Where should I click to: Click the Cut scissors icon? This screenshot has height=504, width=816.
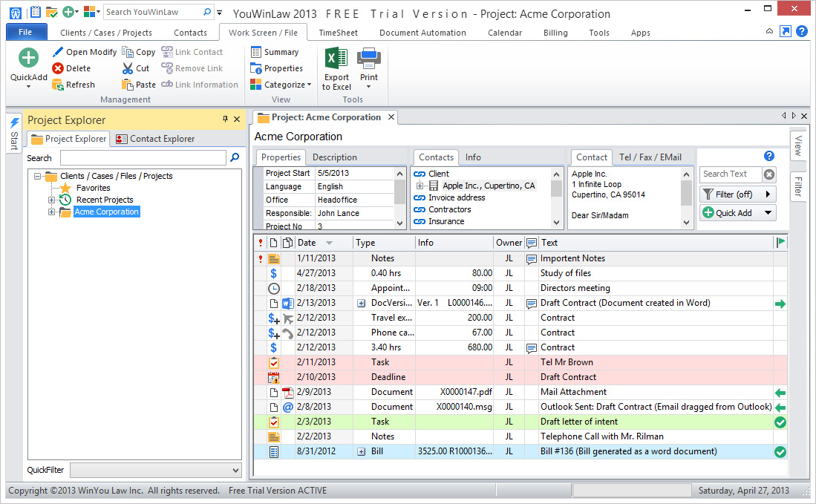coord(127,68)
